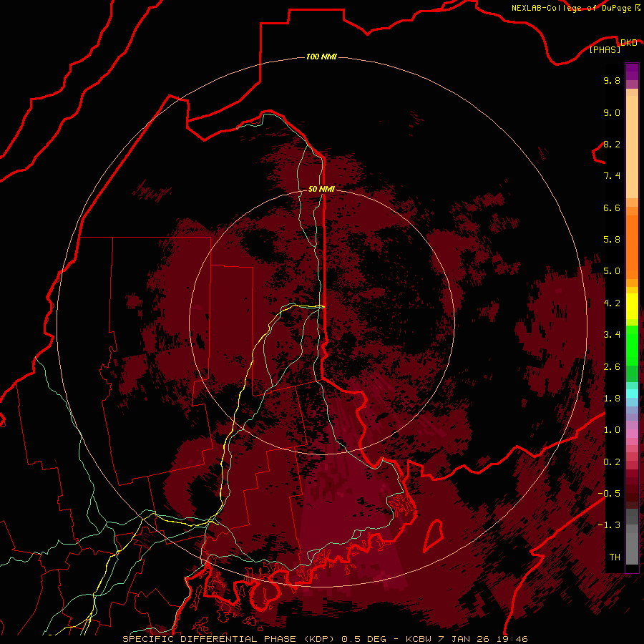
Task: Pick the pink swatch on the color bar
Action: click(x=632, y=434)
